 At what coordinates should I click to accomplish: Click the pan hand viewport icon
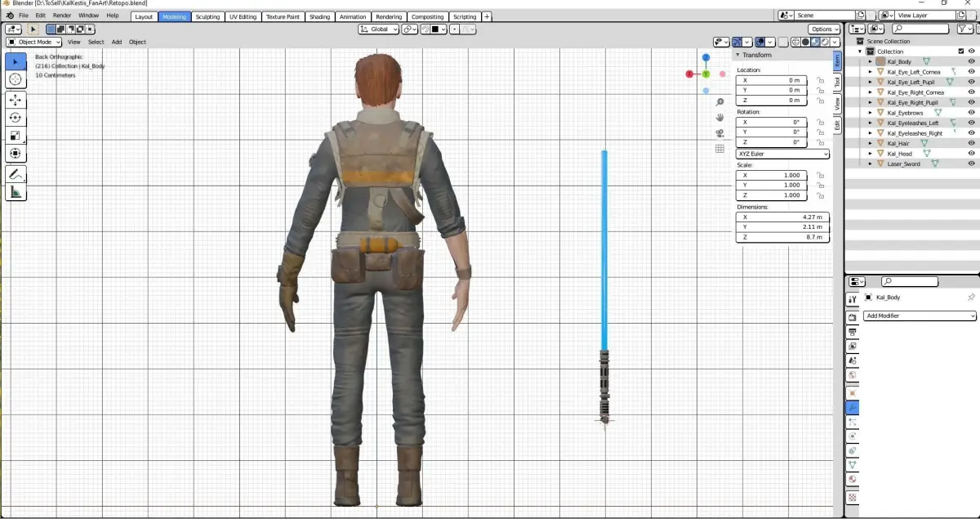719,118
